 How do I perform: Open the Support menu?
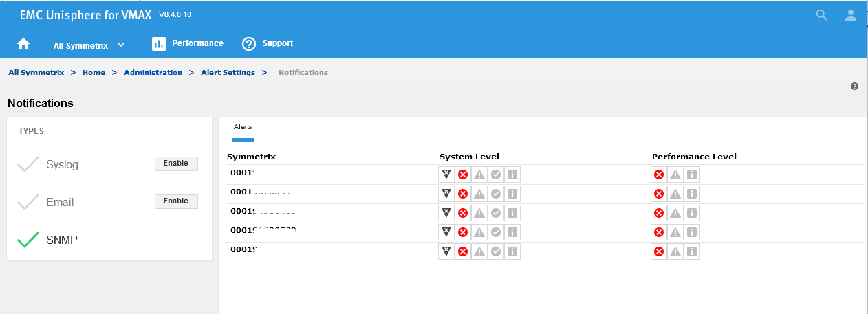[268, 43]
